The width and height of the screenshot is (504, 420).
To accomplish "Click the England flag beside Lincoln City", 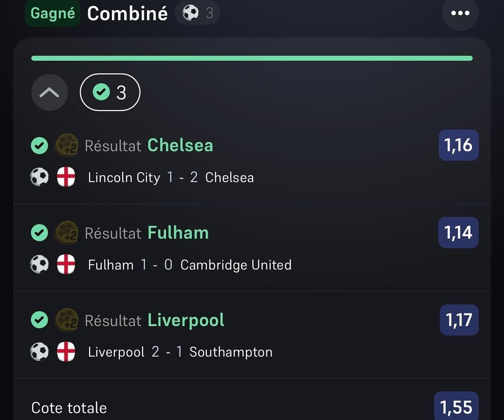I will point(66,177).
